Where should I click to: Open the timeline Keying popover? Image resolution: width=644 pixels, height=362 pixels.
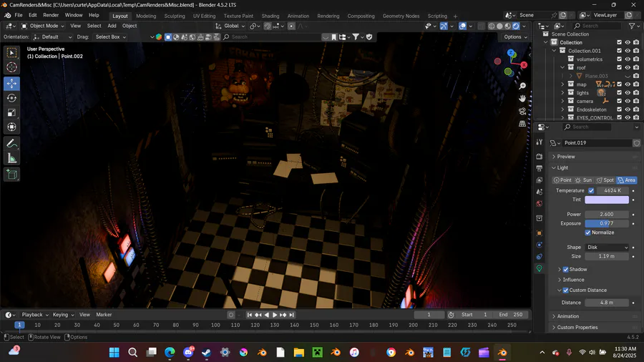tap(63, 315)
